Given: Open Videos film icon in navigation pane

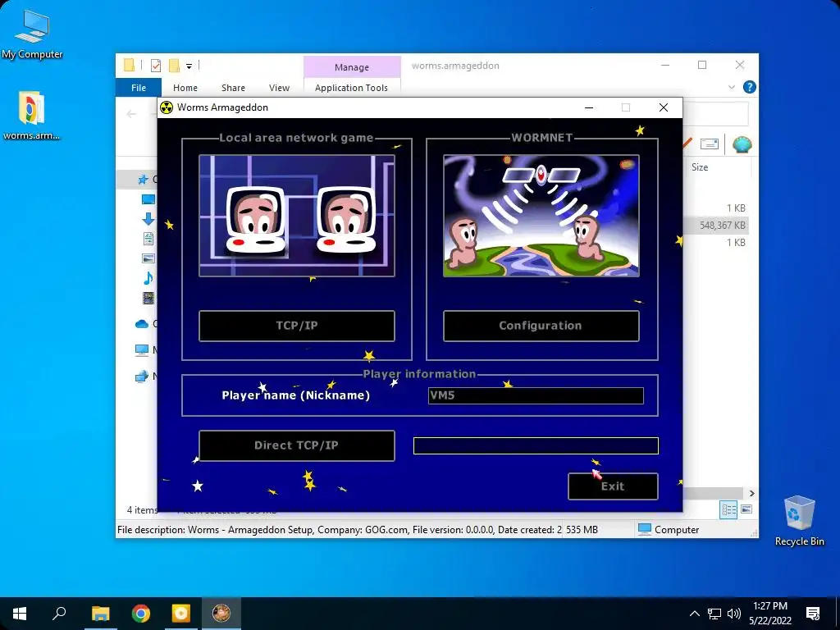Looking at the screenshot, I should point(148,298).
